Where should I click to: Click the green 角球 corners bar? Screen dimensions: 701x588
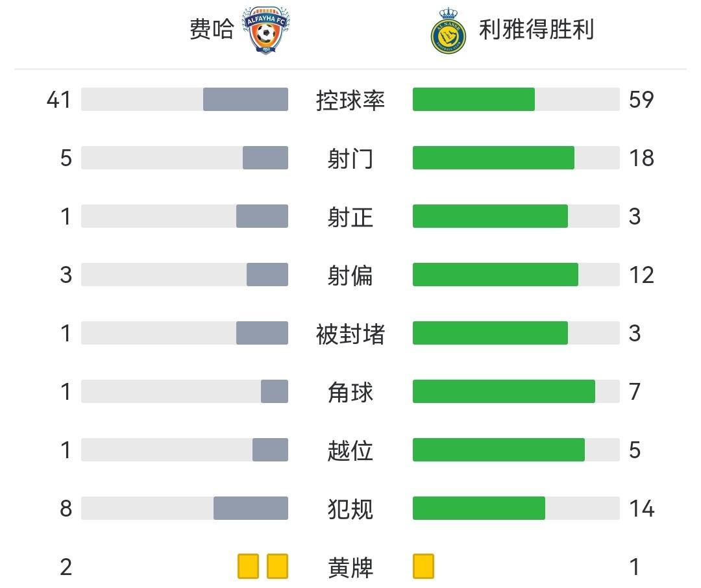tap(504, 391)
